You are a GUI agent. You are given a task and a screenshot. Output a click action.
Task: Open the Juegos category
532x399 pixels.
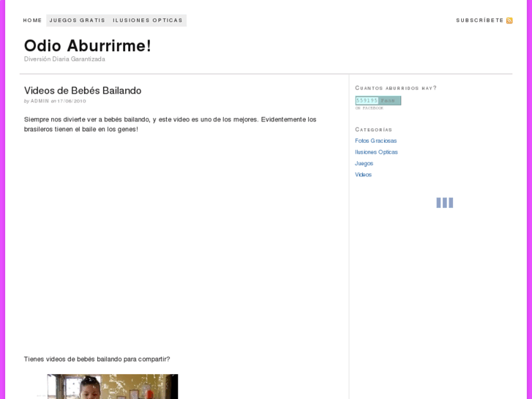364,163
